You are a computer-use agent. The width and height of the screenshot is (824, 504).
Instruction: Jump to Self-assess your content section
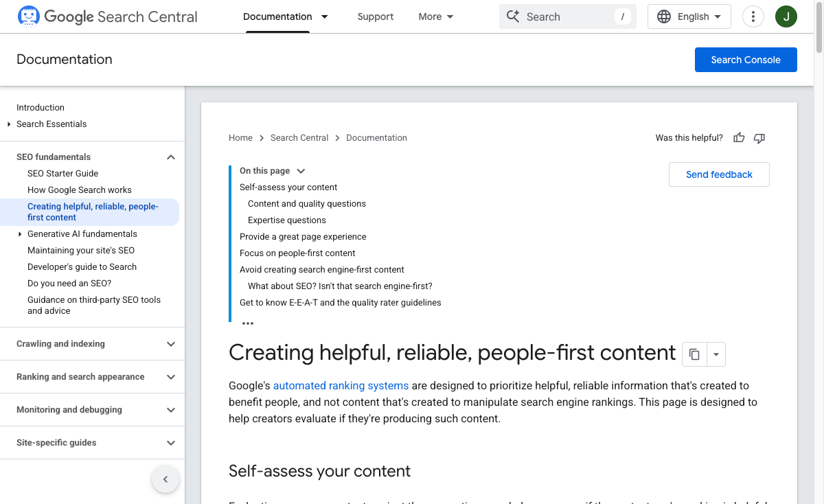click(x=288, y=187)
